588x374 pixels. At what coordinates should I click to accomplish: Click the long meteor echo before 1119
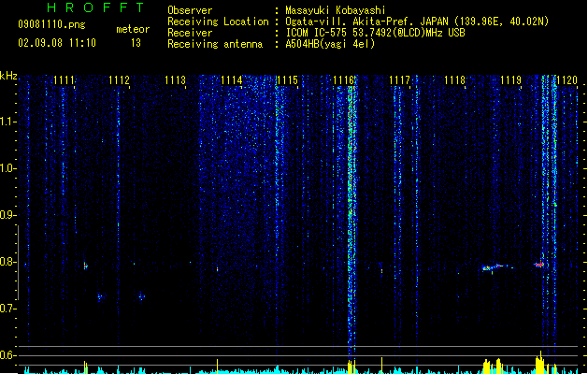(x=497, y=267)
